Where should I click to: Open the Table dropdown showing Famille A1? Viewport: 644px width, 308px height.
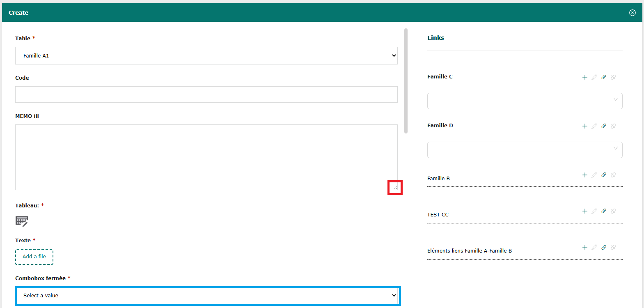(206, 56)
